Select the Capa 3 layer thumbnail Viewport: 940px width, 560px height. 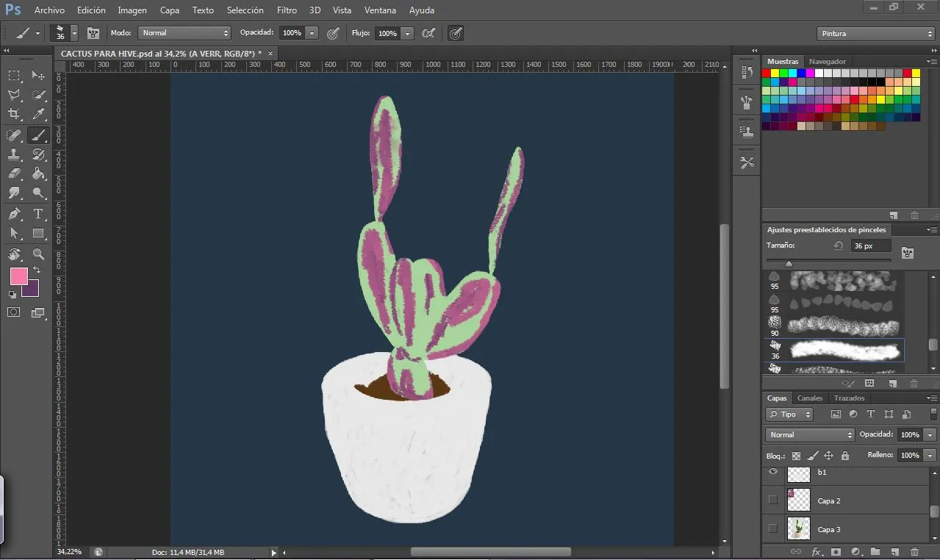798,528
